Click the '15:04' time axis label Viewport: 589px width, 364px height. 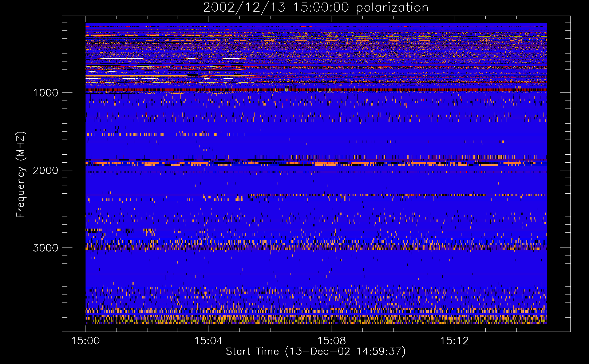pos(208,341)
